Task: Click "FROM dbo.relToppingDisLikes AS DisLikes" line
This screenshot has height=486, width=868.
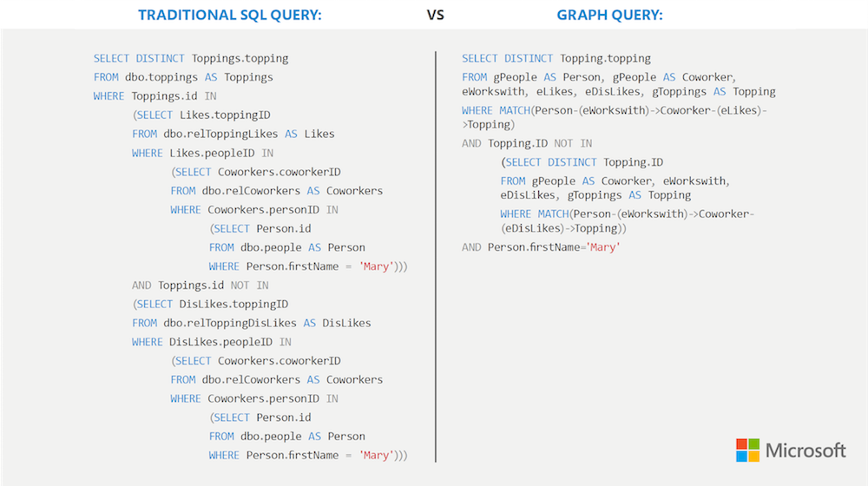Action: tap(251, 323)
